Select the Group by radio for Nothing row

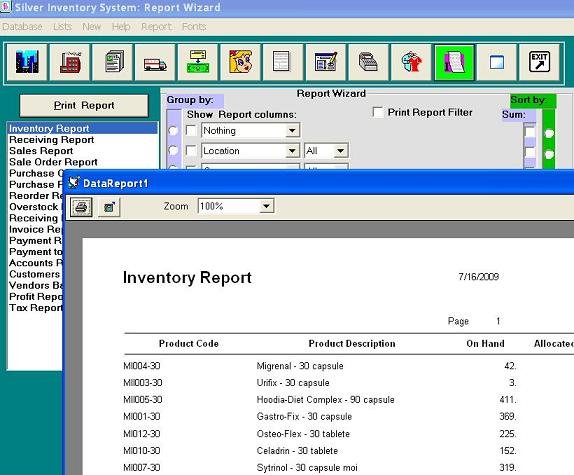click(173, 131)
